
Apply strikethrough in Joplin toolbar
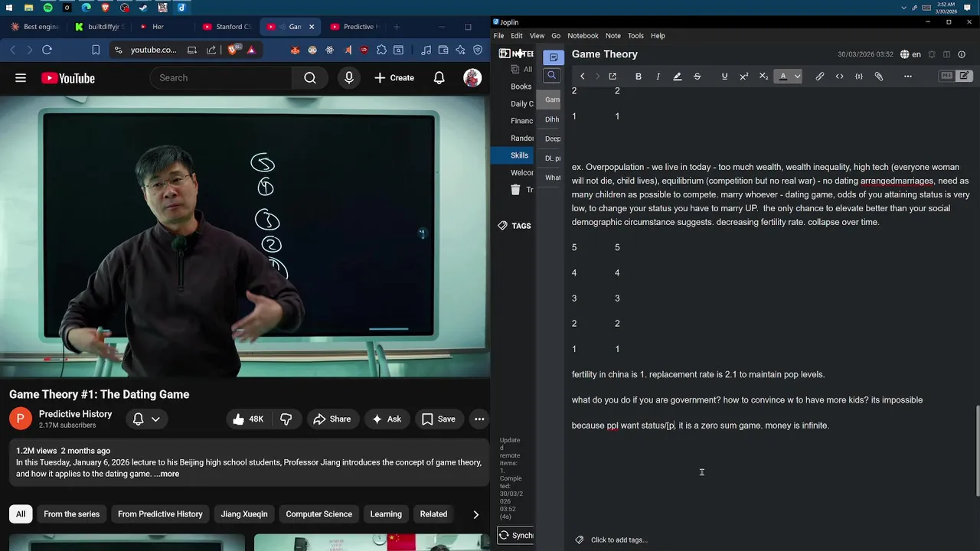[697, 77]
